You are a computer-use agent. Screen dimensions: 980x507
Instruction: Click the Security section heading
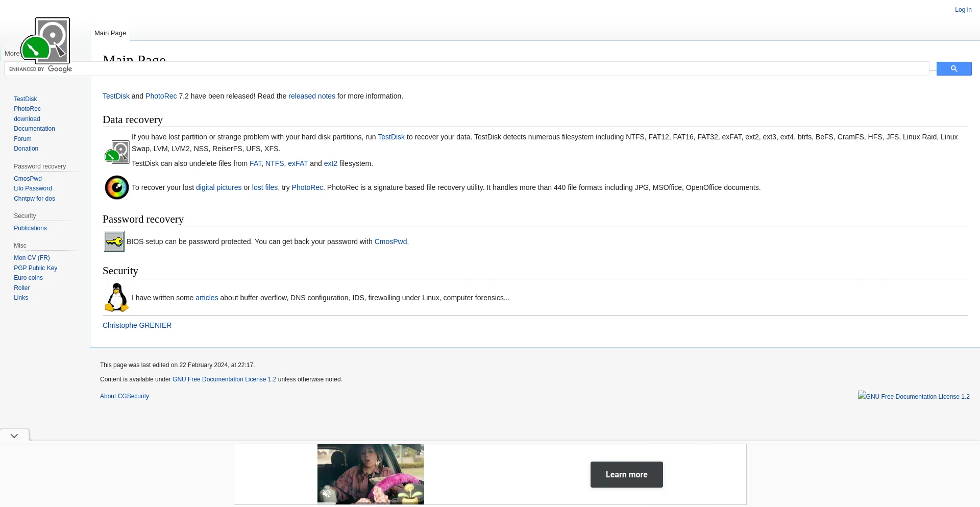click(x=120, y=271)
